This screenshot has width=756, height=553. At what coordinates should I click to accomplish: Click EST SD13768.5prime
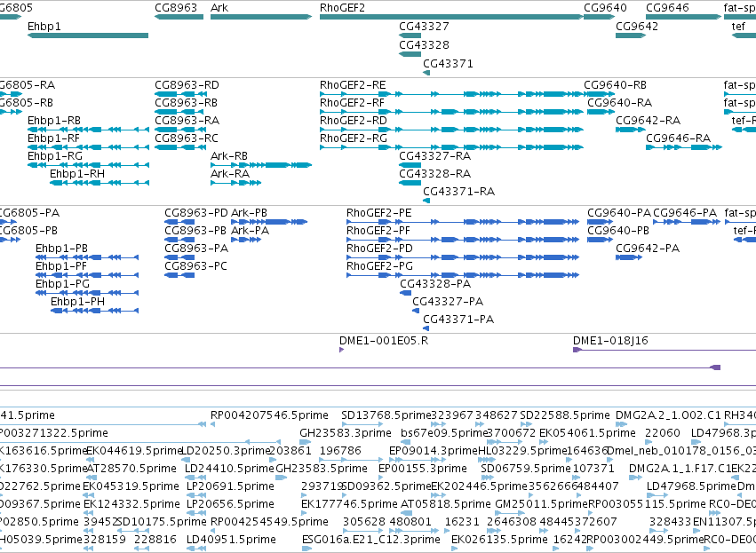(x=362, y=424)
